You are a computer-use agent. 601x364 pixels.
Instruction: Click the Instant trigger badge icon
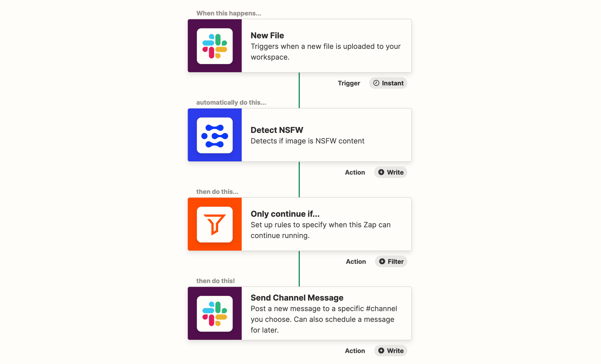pos(376,83)
